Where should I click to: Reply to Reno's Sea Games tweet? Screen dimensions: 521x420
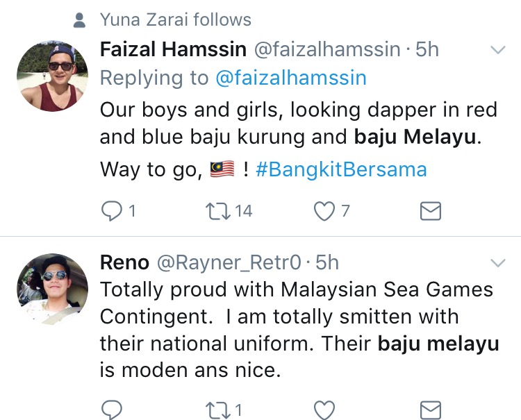click(x=111, y=410)
